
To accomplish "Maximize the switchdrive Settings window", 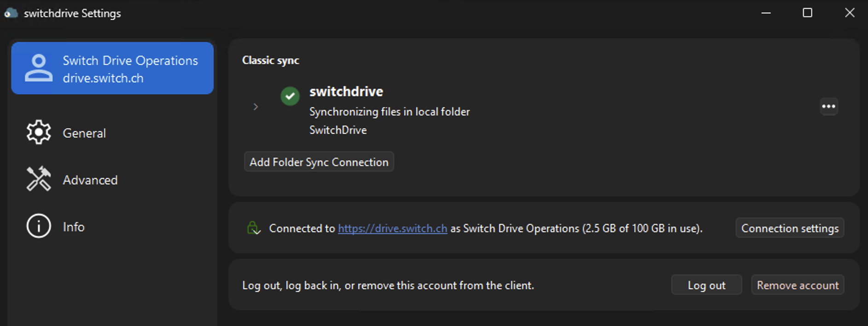I will coord(807,13).
